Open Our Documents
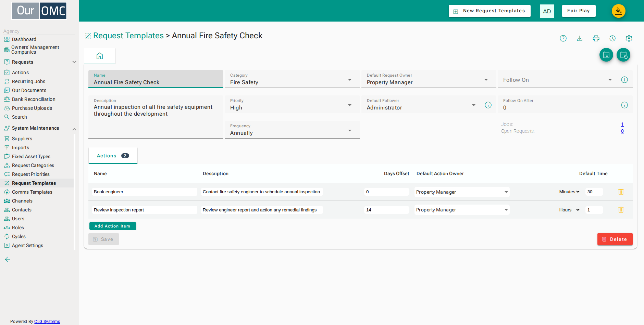This screenshot has width=644, height=325. [29, 90]
